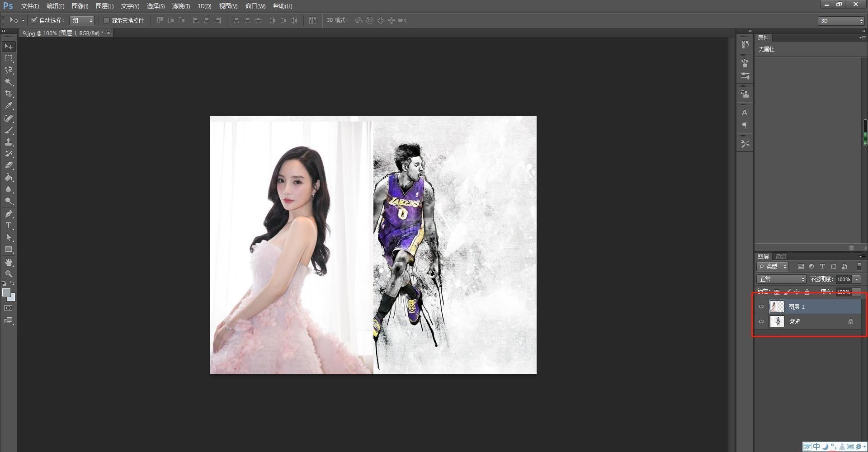Click the 3D rotate mode icon
The width and height of the screenshot is (868, 452).
359,20
